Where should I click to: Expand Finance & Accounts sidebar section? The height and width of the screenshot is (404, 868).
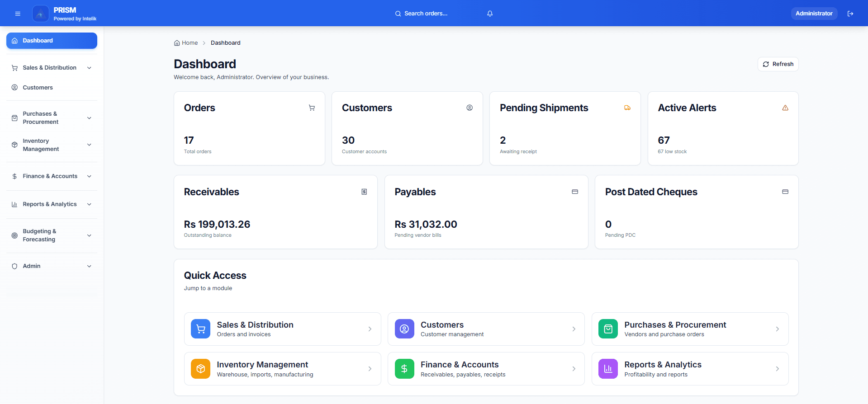click(x=89, y=176)
